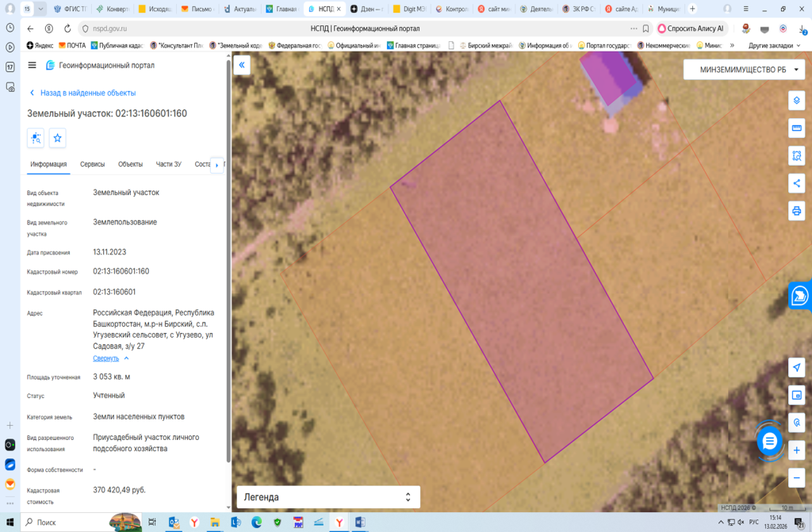Center map on my location
This screenshot has height=532, width=812.
(797, 367)
